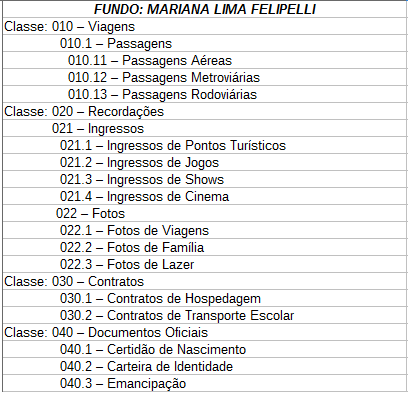The width and height of the screenshot is (409, 394).
Task: Select the 022.2 – Fotos de Família cell
Action: (205, 247)
